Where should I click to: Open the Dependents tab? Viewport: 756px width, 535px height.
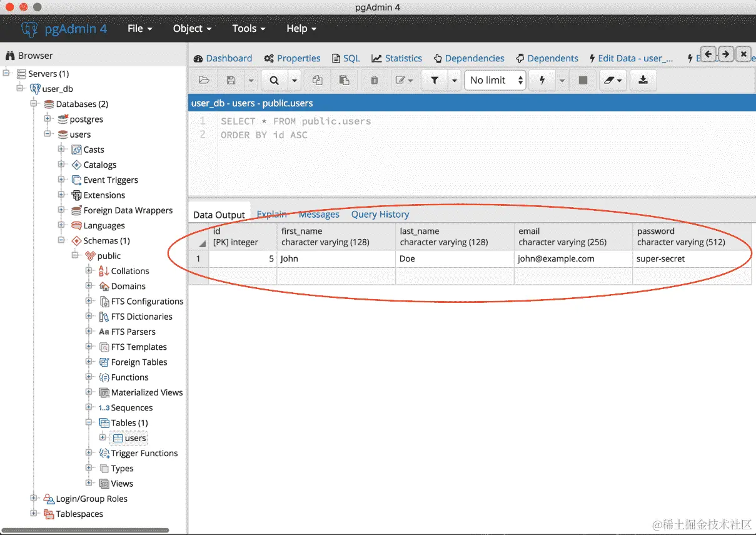[x=547, y=58]
